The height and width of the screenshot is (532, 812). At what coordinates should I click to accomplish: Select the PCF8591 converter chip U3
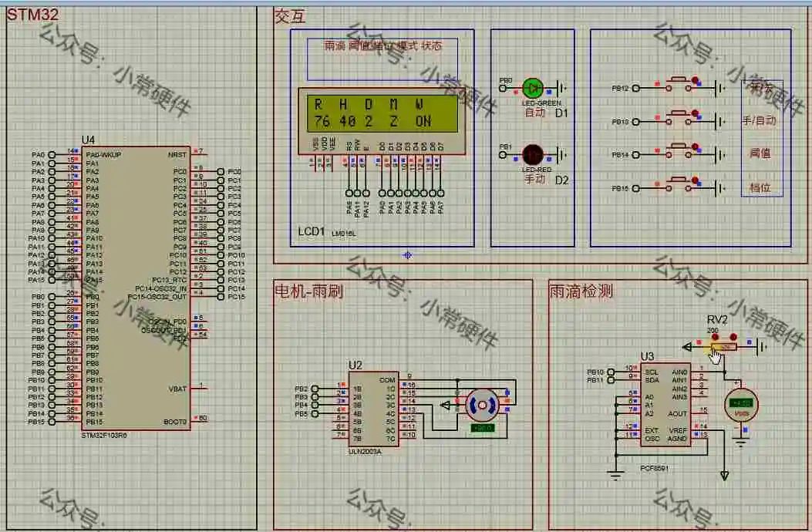click(665, 404)
